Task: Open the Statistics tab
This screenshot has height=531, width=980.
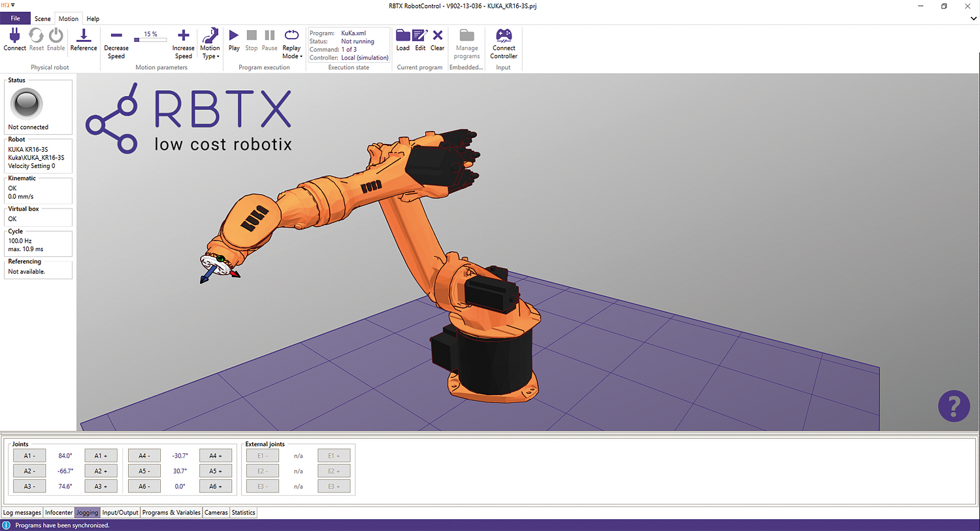Action: point(243,513)
